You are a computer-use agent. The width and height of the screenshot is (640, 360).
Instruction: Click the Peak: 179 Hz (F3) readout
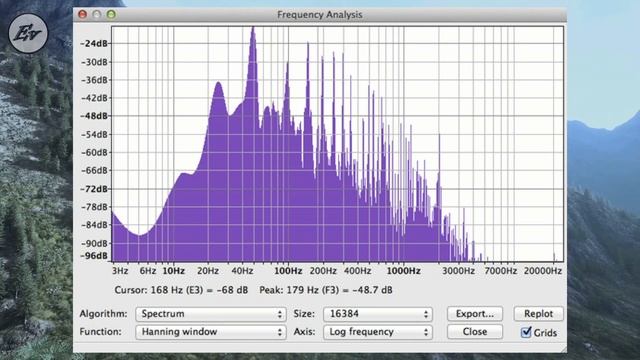(x=326, y=290)
